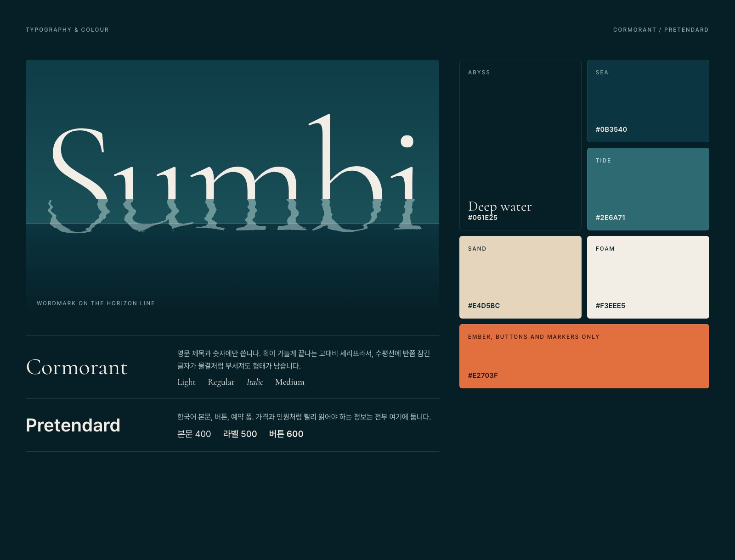This screenshot has width=735, height=560.
Task: Click the Sumbi wordmark preview
Action: tap(232, 188)
